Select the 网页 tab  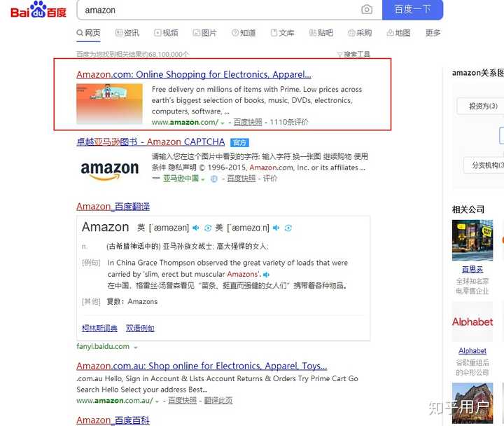pos(88,33)
